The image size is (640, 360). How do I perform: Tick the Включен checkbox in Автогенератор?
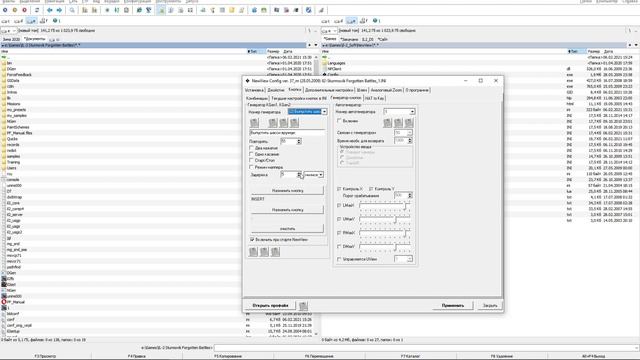339,121
